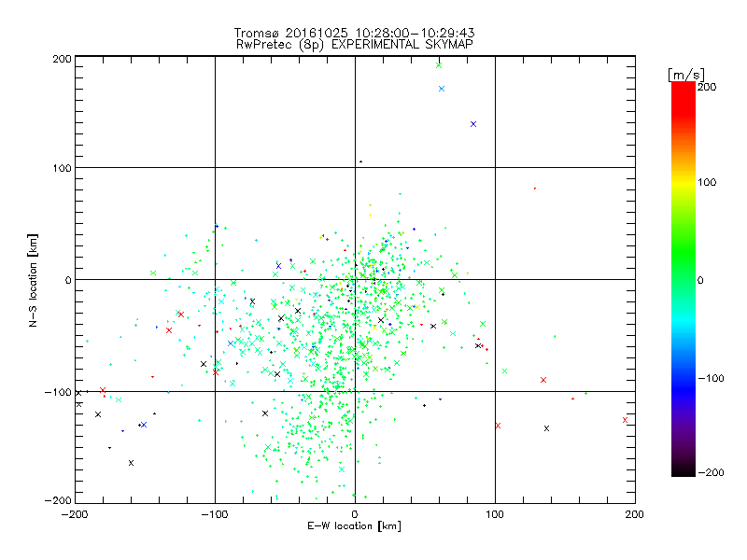Click the red X marker at far right edge
The width and height of the screenshot is (747, 560).
pyautogui.click(x=625, y=420)
